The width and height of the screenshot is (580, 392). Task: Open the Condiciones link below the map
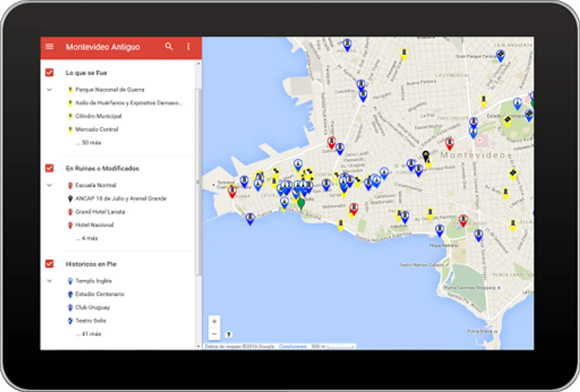click(x=293, y=346)
